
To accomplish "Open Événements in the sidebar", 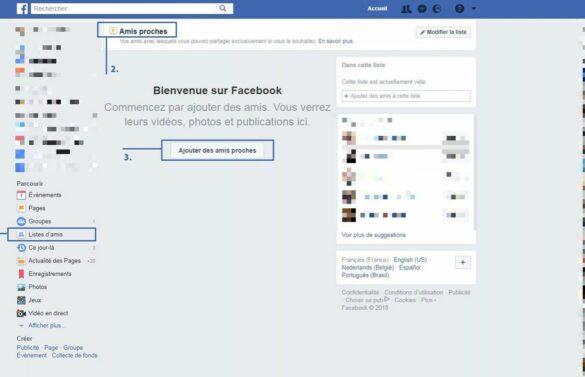I will (x=45, y=195).
